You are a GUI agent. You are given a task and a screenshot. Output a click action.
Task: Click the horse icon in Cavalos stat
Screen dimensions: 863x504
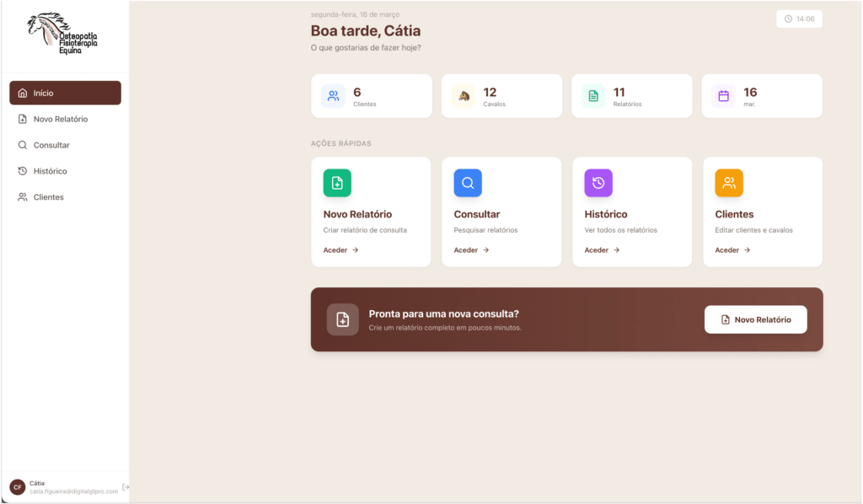(x=464, y=96)
